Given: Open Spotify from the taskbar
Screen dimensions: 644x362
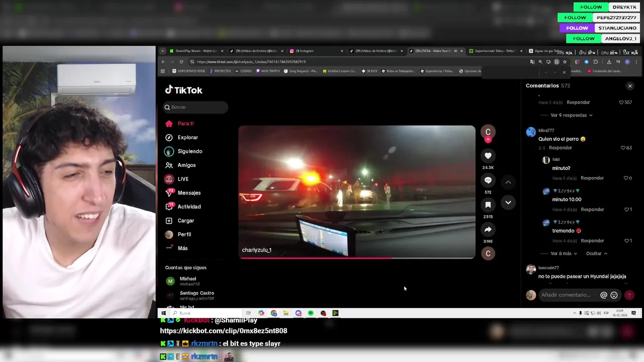Looking at the screenshot, I should click(x=310, y=313).
